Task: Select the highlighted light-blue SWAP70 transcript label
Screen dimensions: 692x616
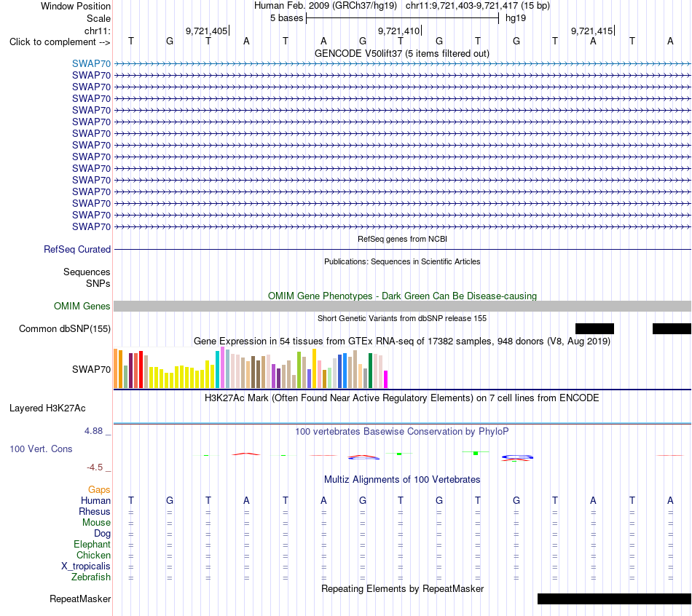Action: pyautogui.click(x=91, y=63)
